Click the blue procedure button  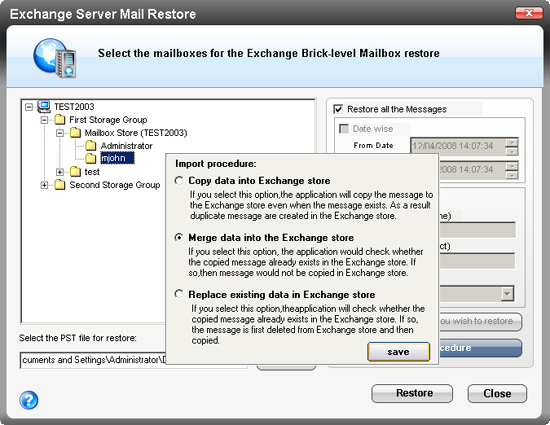(480, 348)
